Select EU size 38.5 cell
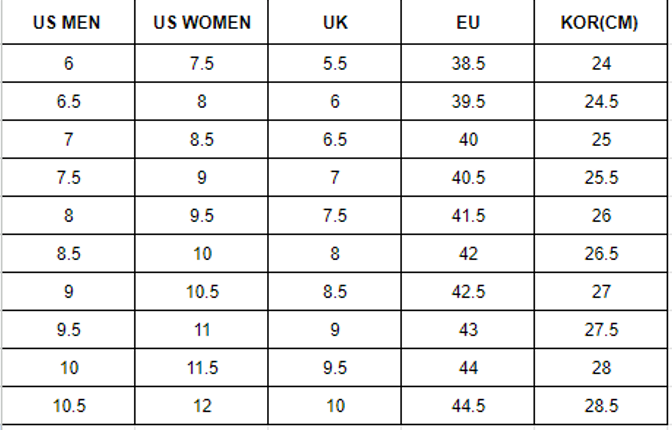The width and height of the screenshot is (672, 430). tap(469, 63)
